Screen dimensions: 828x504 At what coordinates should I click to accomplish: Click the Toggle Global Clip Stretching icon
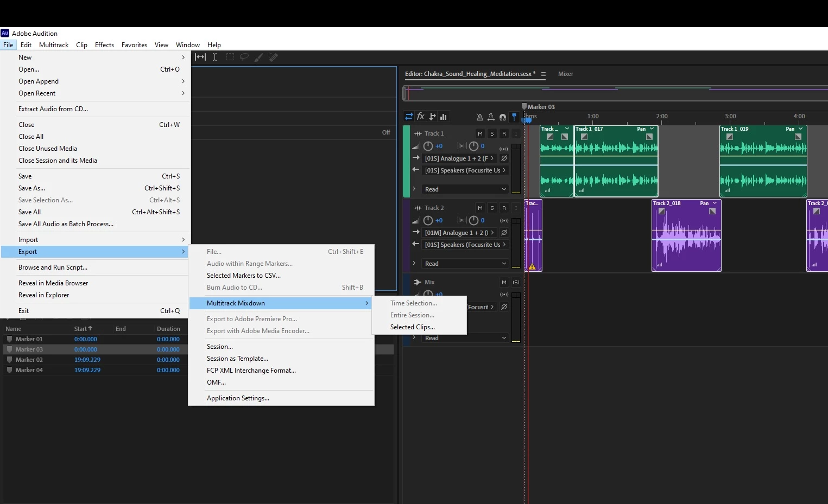pyautogui.click(x=491, y=117)
